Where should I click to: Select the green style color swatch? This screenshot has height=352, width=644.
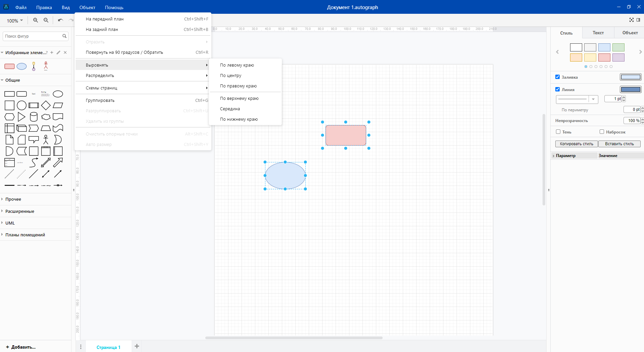[x=618, y=47]
